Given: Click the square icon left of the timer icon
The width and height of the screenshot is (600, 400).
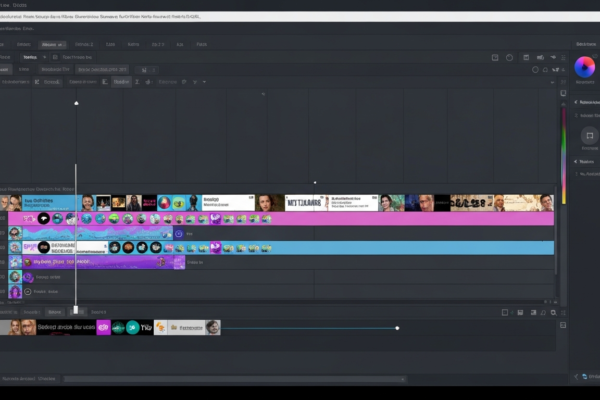Looking at the screenshot, I should click(x=495, y=57).
